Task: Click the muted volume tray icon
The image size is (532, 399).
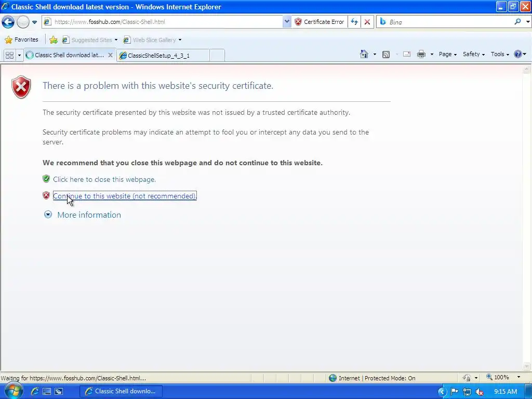Action: [479, 392]
